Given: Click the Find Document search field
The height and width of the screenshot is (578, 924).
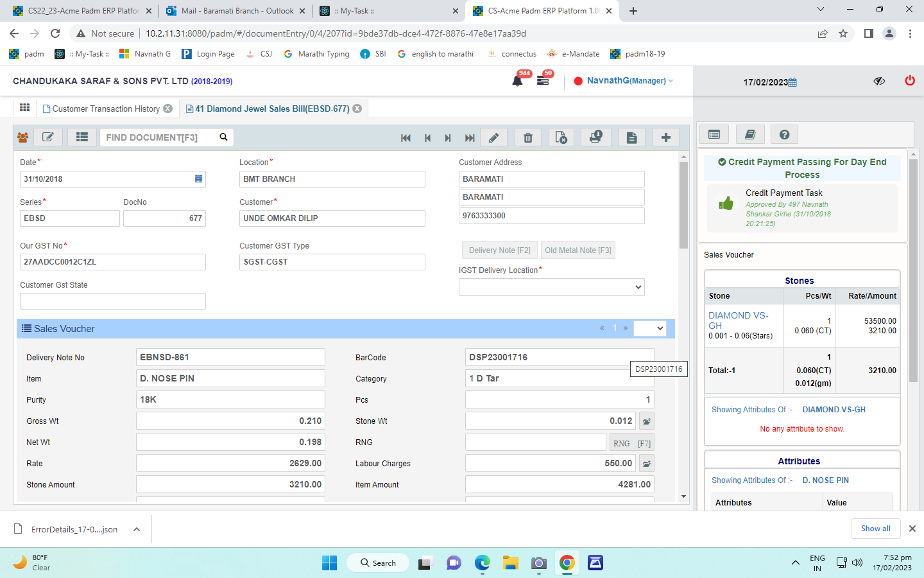Looking at the screenshot, I should [158, 137].
